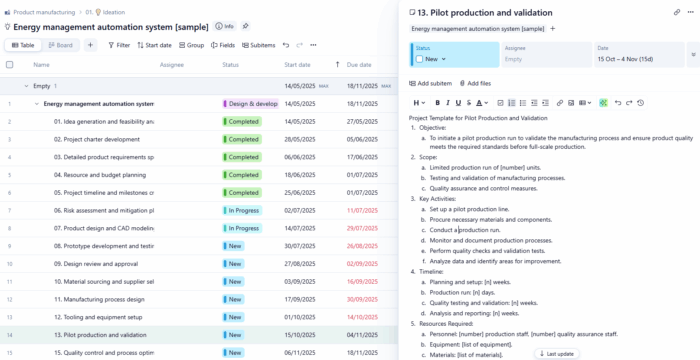700x360 pixels.
Task: Open row 11. Manufacturing process design
Action: (x=99, y=299)
